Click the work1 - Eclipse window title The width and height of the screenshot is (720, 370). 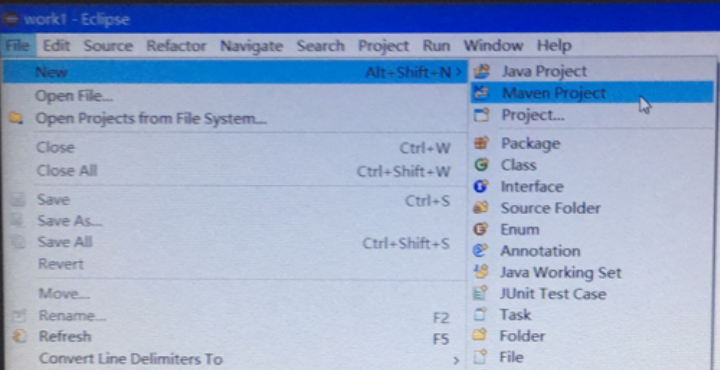click(77, 19)
